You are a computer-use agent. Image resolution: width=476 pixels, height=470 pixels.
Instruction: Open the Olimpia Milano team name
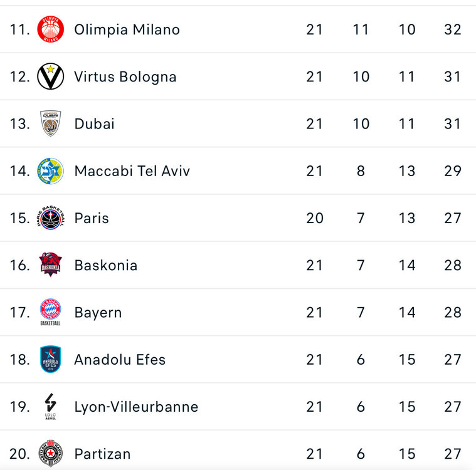pos(127,29)
